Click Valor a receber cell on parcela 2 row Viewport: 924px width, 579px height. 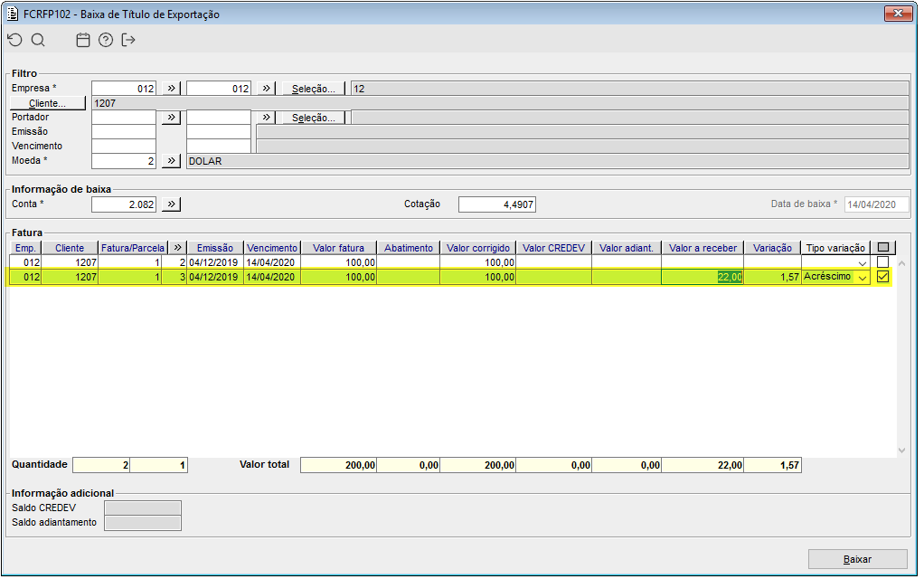[702, 262]
